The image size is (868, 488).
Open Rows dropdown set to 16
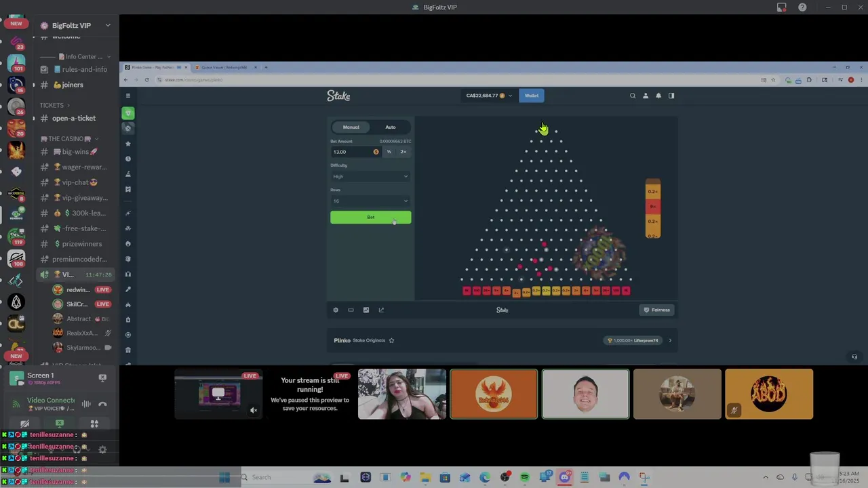pyautogui.click(x=370, y=201)
